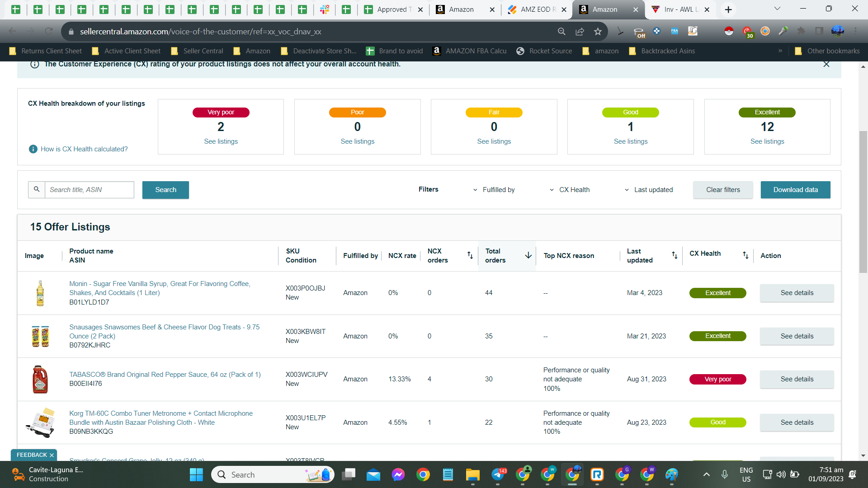
Task: Click Clear filters button
Action: click(x=723, y=190)
